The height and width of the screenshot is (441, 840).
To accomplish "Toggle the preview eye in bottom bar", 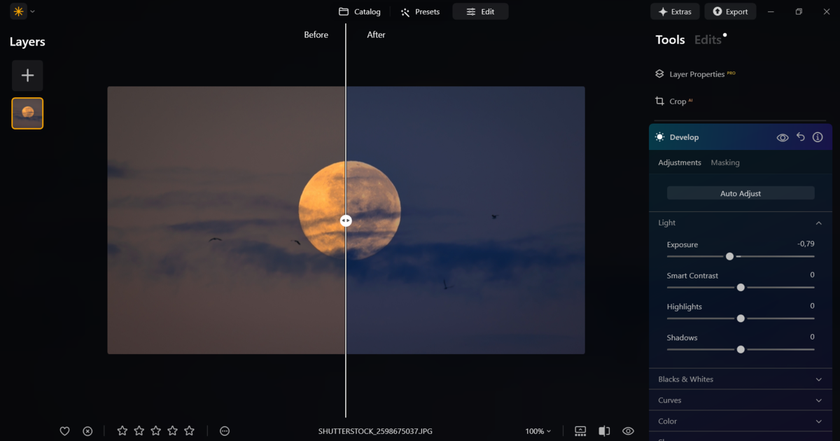I will point(628,431).
